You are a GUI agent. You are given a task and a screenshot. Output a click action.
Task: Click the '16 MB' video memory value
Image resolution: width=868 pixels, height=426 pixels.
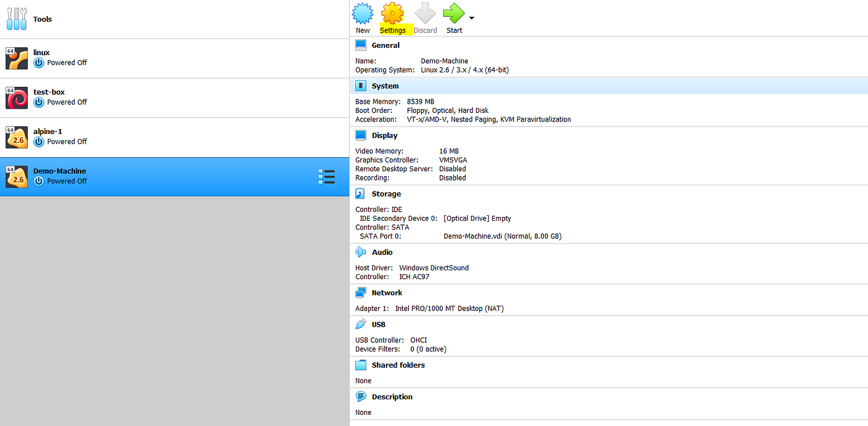point(449,151)
